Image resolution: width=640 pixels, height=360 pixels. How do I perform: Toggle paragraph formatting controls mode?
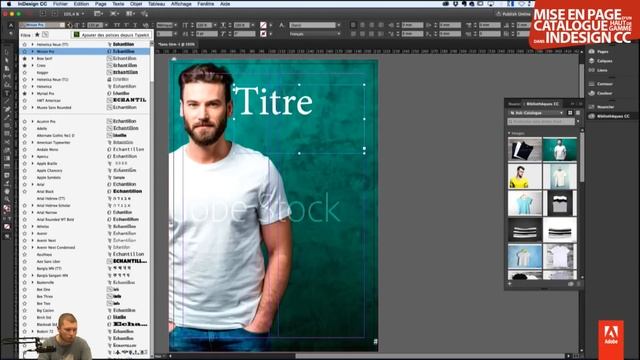[x=11, y=34]
